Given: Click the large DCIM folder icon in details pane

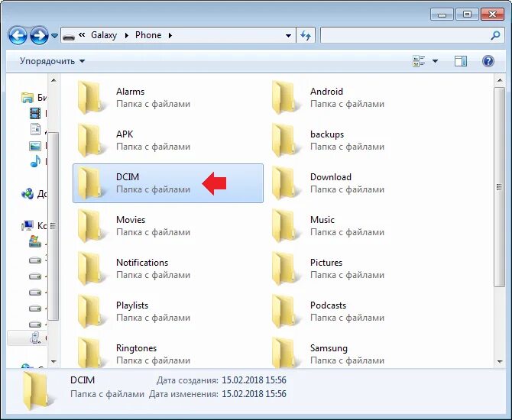Looking at the screenshot, I should (x=37, y=392).
